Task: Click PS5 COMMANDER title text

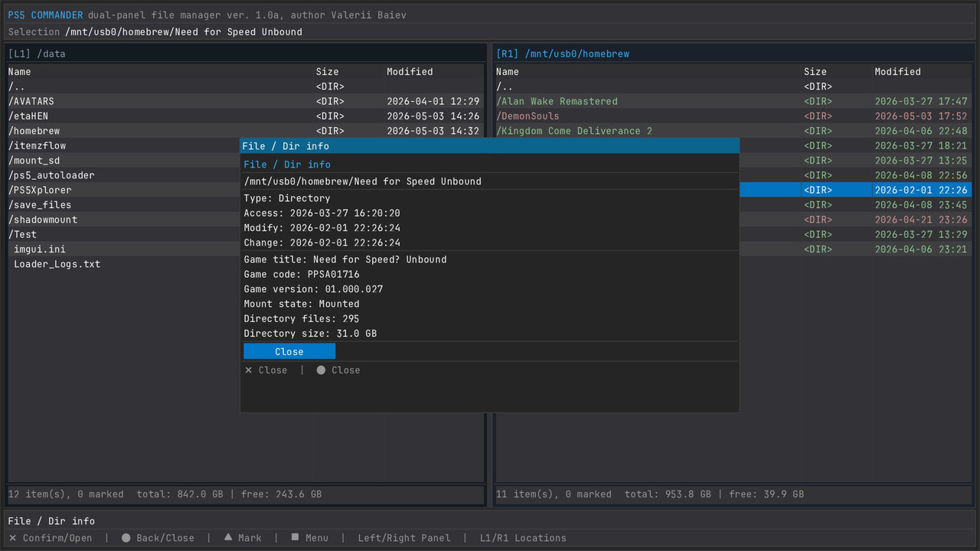Action: (x=46, y=15)
